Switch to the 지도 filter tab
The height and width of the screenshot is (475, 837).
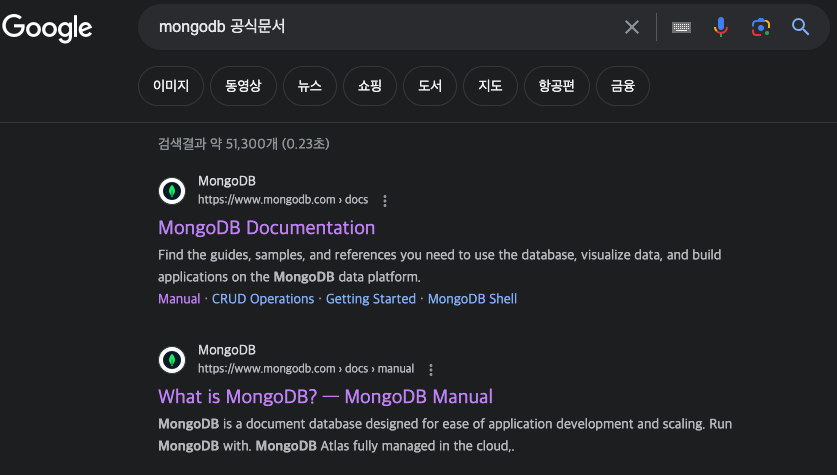click(490, 86)
